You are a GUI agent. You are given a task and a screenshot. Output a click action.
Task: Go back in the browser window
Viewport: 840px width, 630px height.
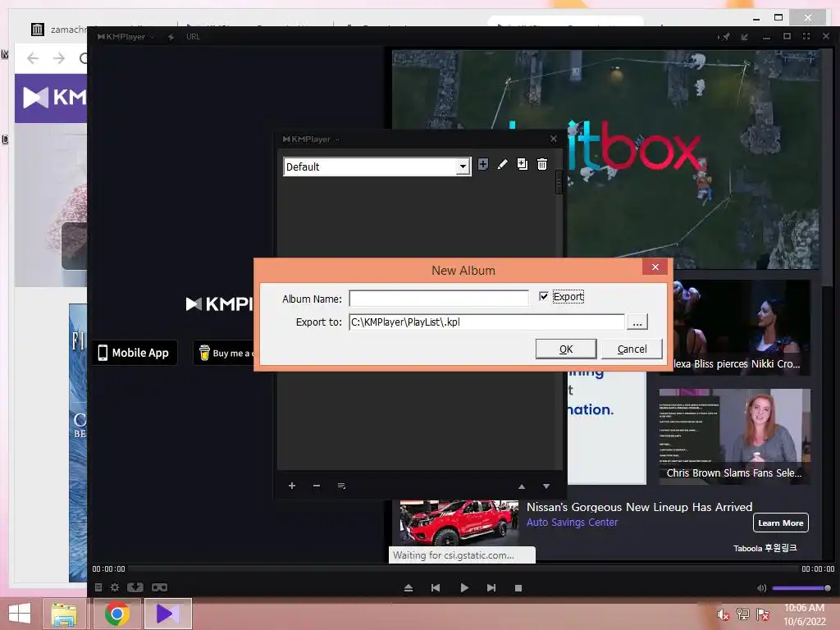pyautogui.click(x=33, y=58)
